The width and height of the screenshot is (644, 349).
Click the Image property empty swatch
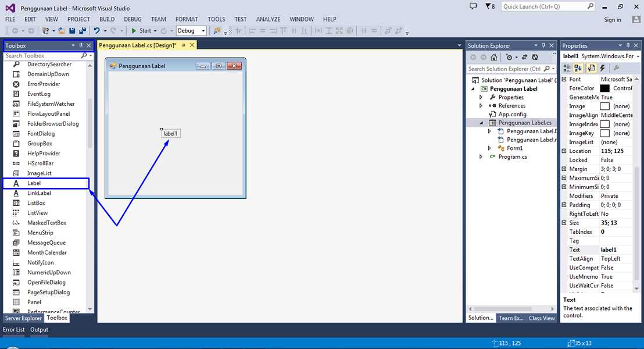tap(604, 106)
